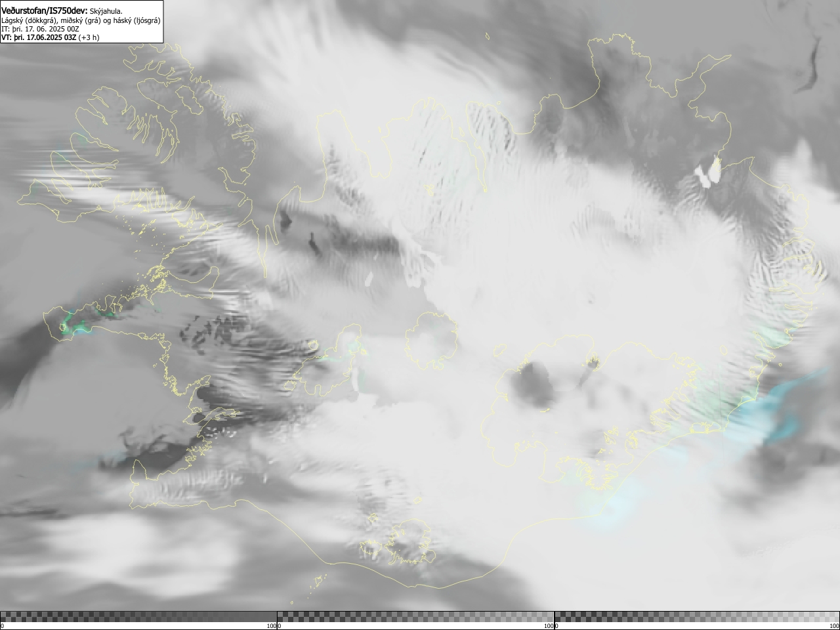Click the light-grey high cloud scale bar
Viewport: 840px width, 630px height.
[697, 617]
